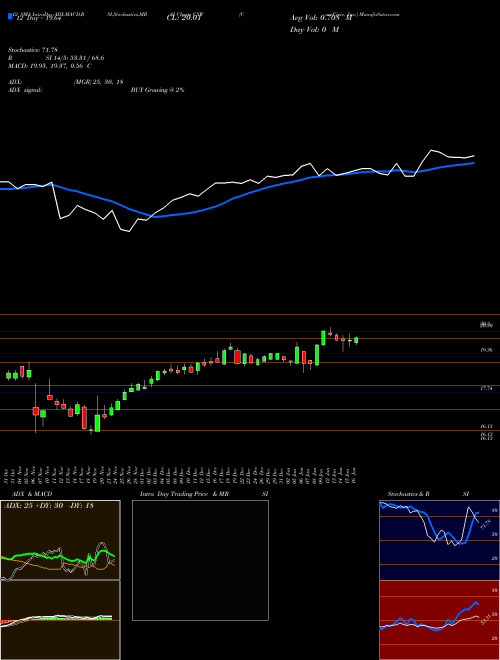Viewport: 500px width, 660px height.
Task: Click the 19.26 price axis label
Action: tap(486, 350)
